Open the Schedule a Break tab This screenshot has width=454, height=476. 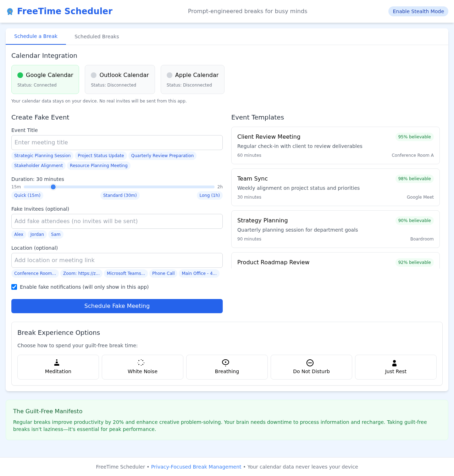click(36, 36)
